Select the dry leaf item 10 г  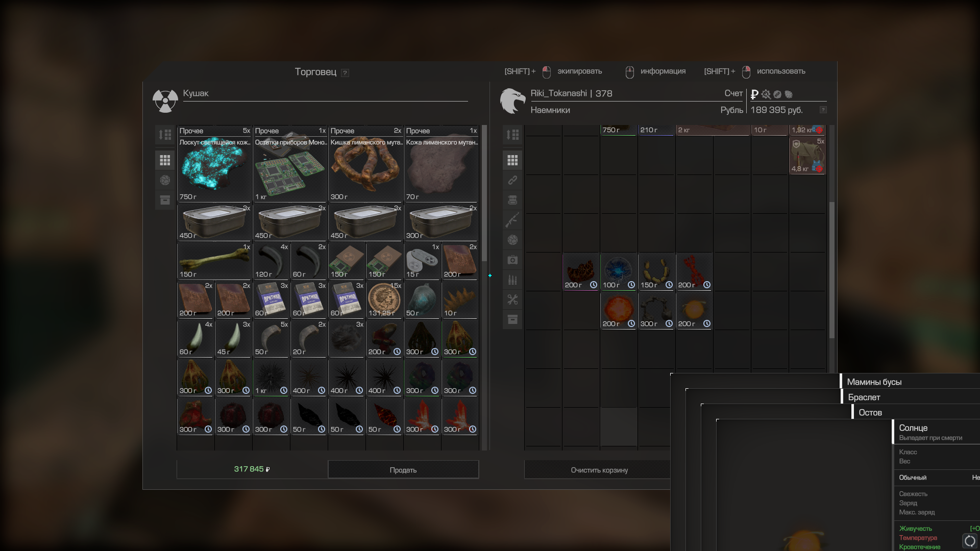pyautogui.click(x=460, y=299)
